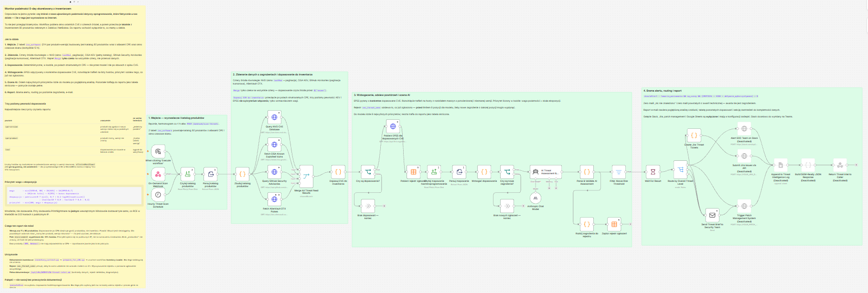Select the 'Czy są dopasowania?' IF node
This screenshot has width=868, height=293.
tap(368, 172)
